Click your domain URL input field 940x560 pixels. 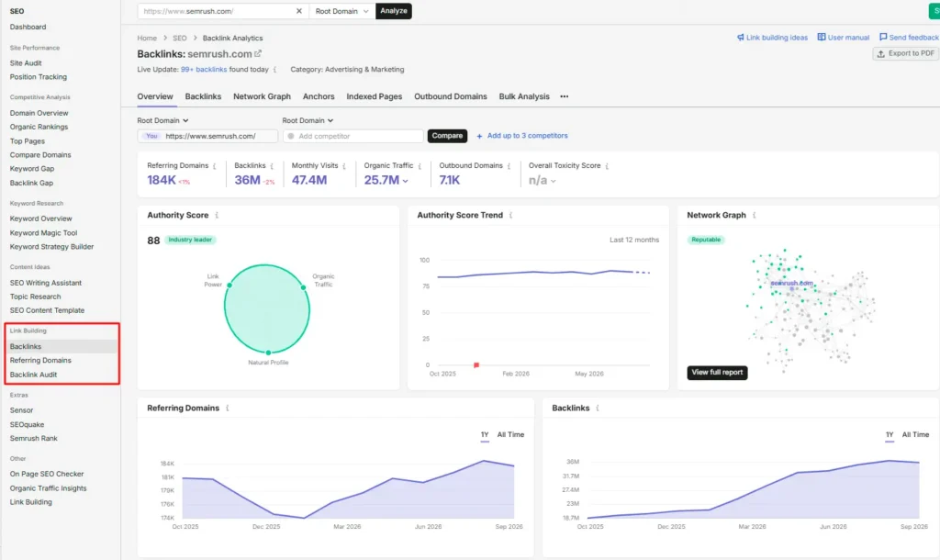point(207,136)
